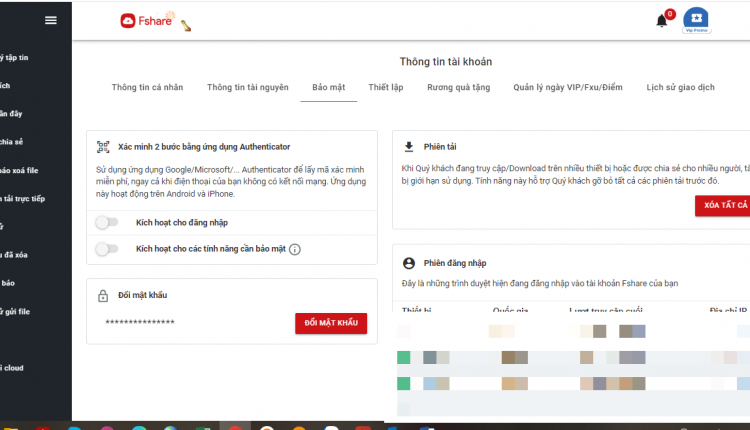Click the Xác minh 2 bước heading text
This screenshot has height=430, width=750.
(x=204, y=147)
